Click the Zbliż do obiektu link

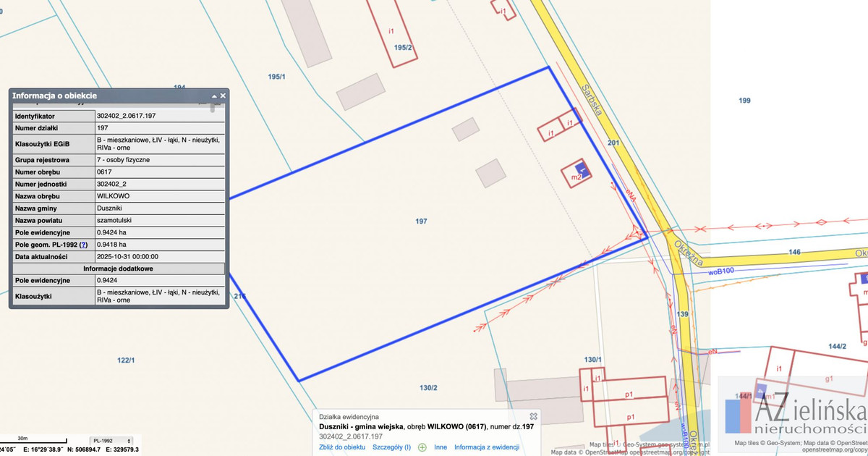pyautogui.click(x=342, y=447)
